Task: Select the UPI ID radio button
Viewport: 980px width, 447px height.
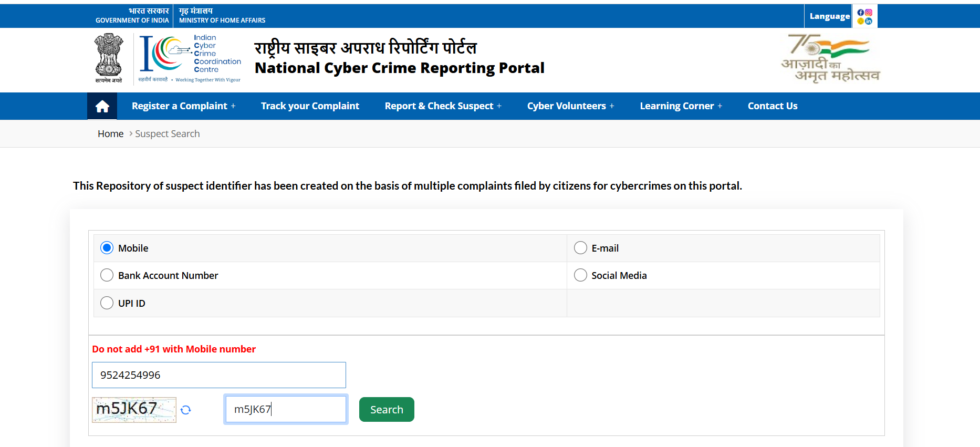Action: (x=107, y=303)
